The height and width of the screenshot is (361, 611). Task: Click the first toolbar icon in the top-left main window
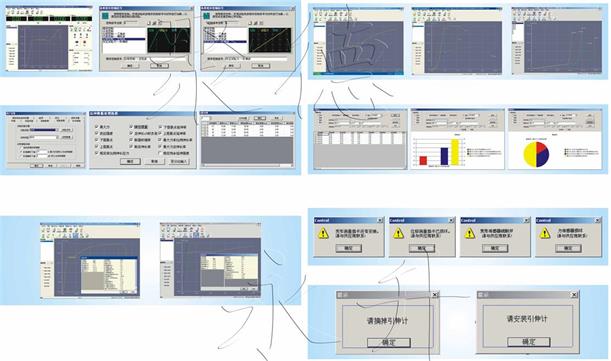tap(8, 12)
